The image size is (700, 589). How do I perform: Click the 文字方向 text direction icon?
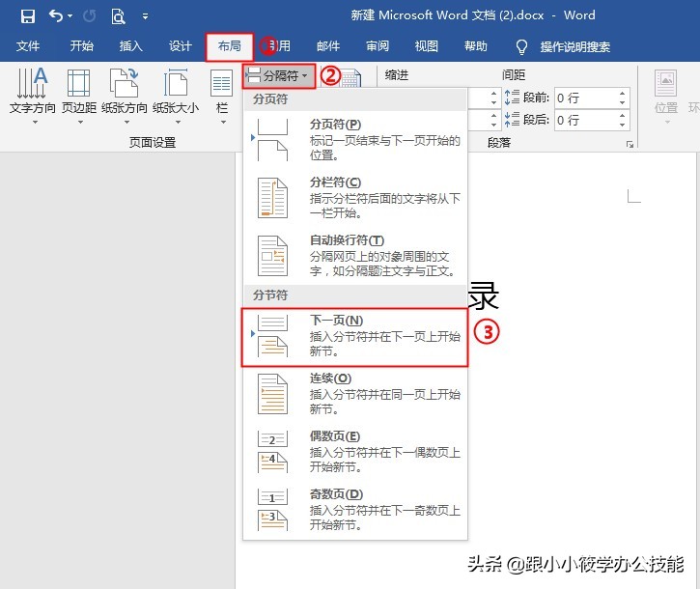coord(32,83)
